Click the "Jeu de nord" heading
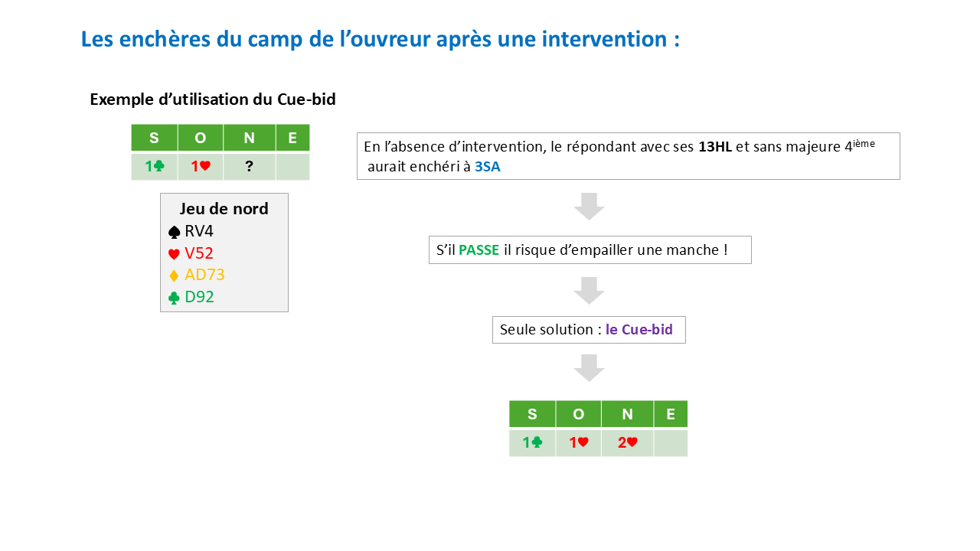 point(224,209)
